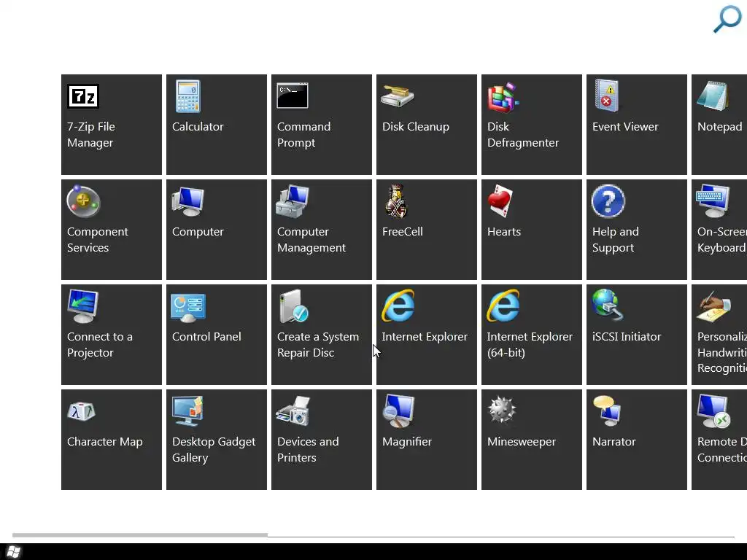Open the iSCSI Initiator icon

(x=608, y=305)
